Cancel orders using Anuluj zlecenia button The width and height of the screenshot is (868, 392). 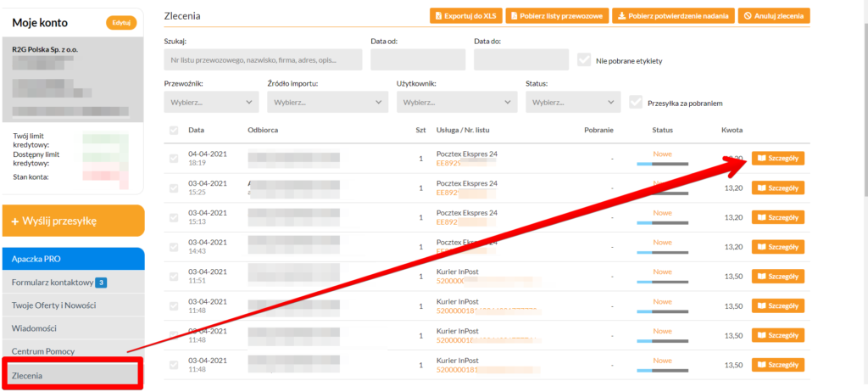point(773,15)
